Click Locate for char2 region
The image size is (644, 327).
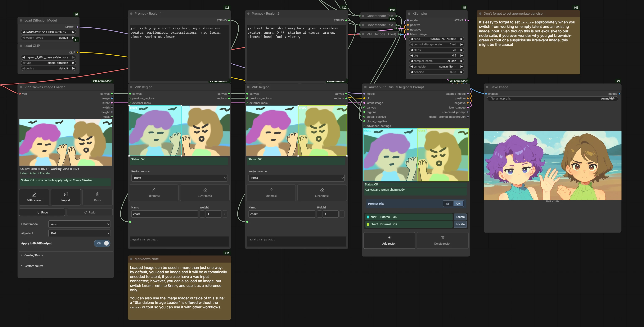tap(460, 224)
